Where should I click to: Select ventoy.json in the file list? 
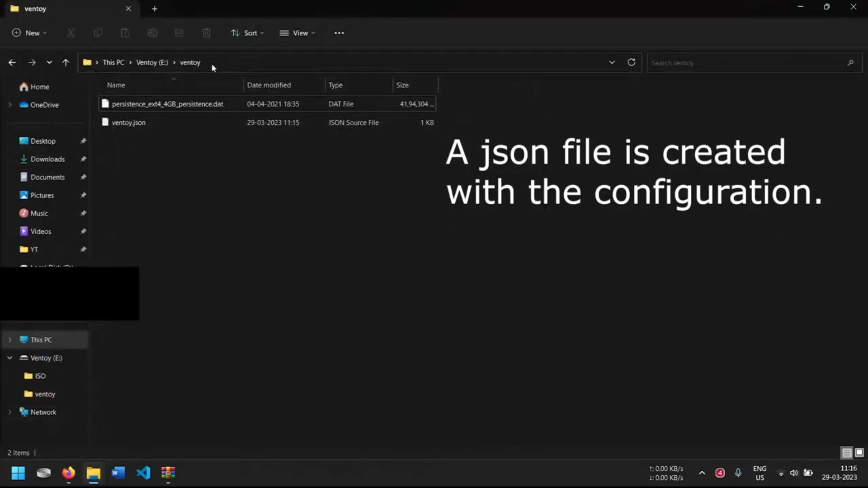[129, 122]
